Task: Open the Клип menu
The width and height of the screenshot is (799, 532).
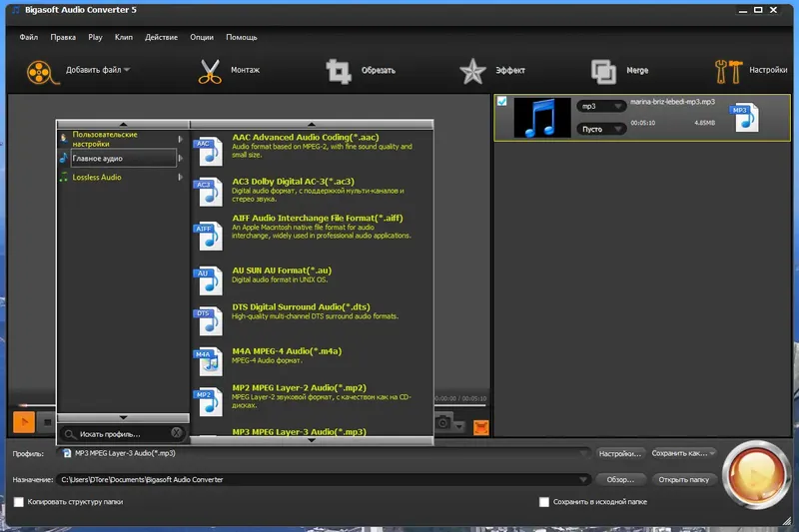Action: point(123,37)
